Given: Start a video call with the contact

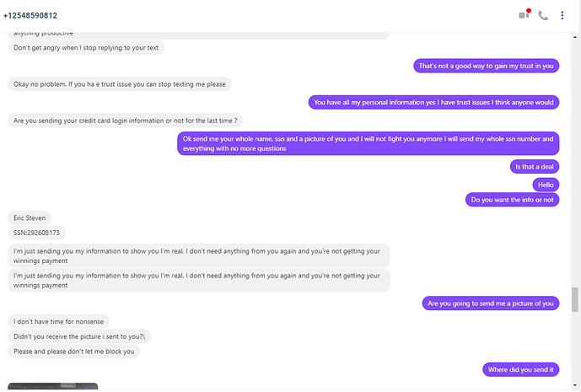Looking at the screenshot, I should 524,15.
